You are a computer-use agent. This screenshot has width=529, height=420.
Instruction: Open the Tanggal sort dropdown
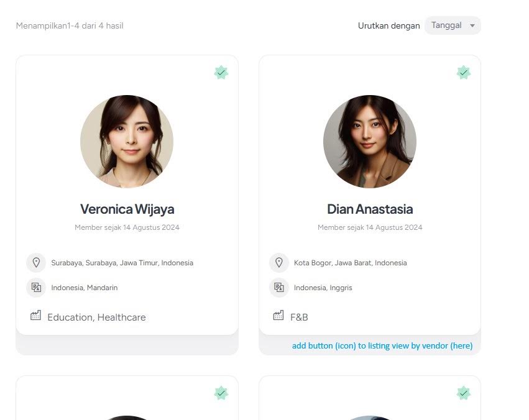click(453, 25)
